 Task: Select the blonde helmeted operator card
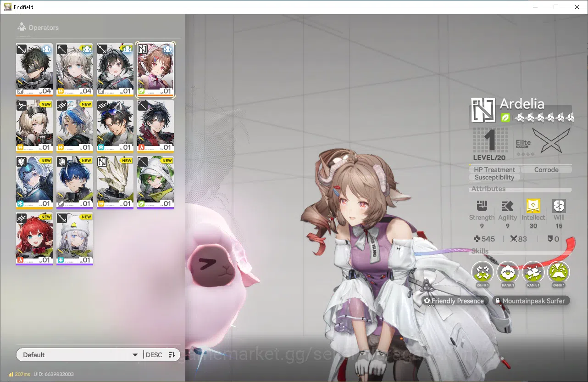pyautogui.click(x=34, y=126)
